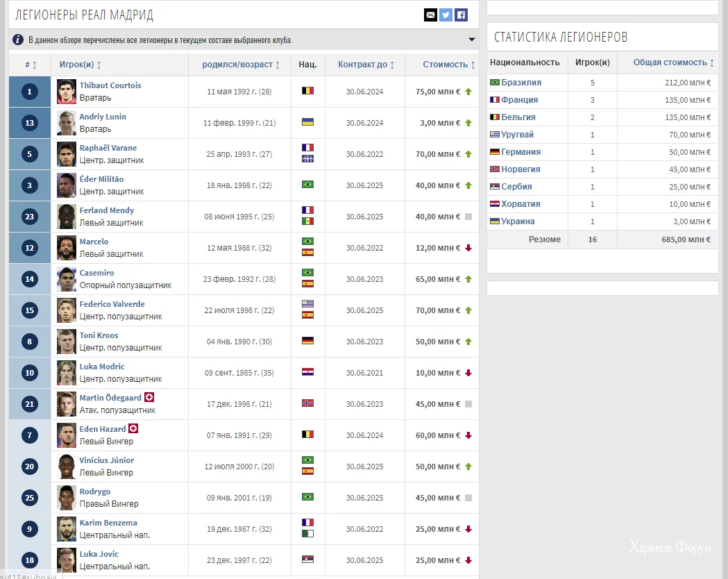Image resolution: width=728 pixels, height=579 pixels.
Task: Click the Brazil flag in Rodrygo row
Action: point(307,497)
